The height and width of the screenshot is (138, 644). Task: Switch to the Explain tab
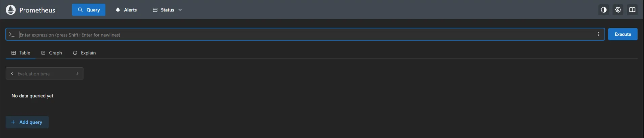[84, 53]
